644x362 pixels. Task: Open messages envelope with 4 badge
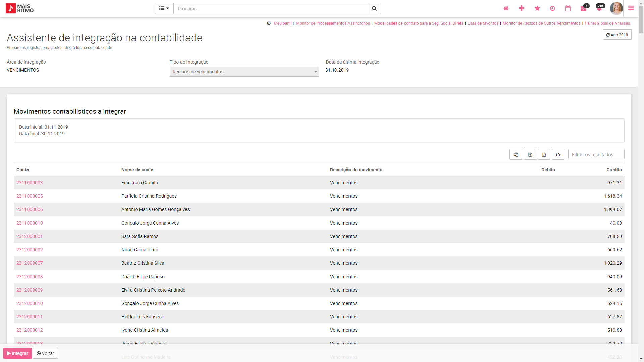point(584,8)
